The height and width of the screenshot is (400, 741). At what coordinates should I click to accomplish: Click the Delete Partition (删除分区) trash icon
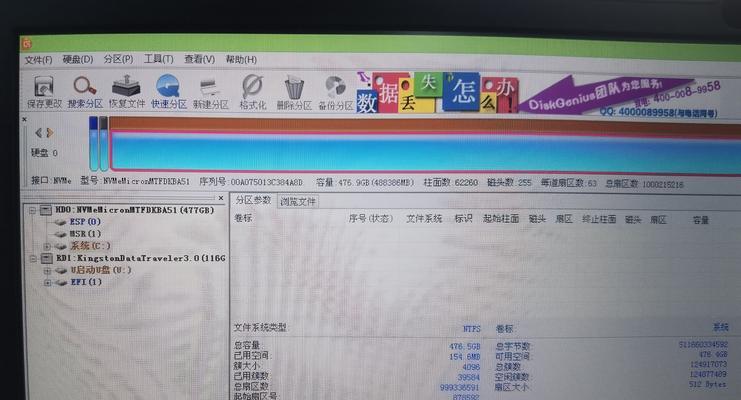click(294, 93)
